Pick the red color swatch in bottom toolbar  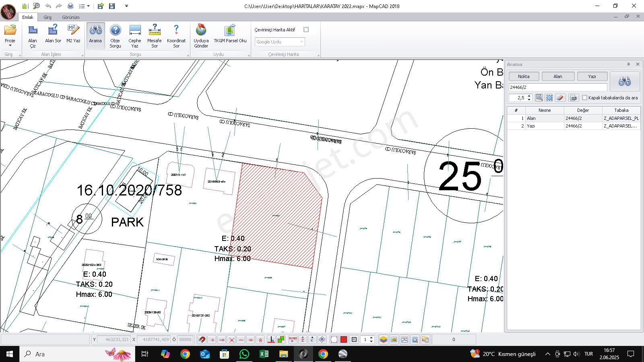tap(344, 339)
